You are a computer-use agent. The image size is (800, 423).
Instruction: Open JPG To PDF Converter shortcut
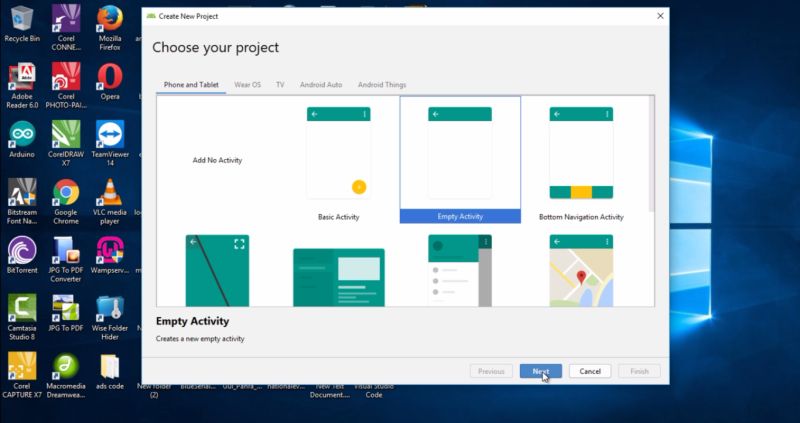[x=66, y=259]
